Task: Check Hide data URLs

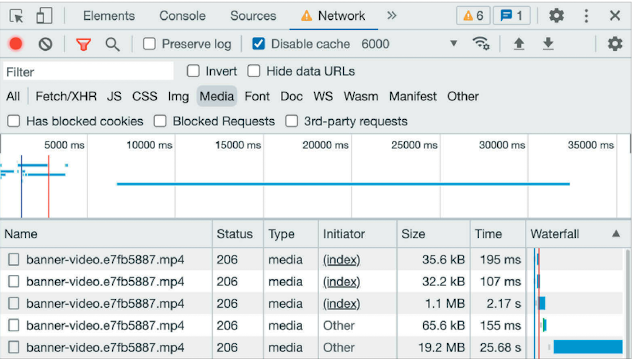Action: pos(254,71)
